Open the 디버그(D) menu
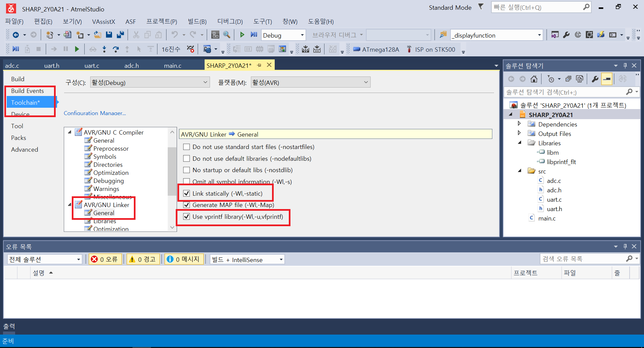Viewport: 644px width, 348px height. [x=230, y=21]
